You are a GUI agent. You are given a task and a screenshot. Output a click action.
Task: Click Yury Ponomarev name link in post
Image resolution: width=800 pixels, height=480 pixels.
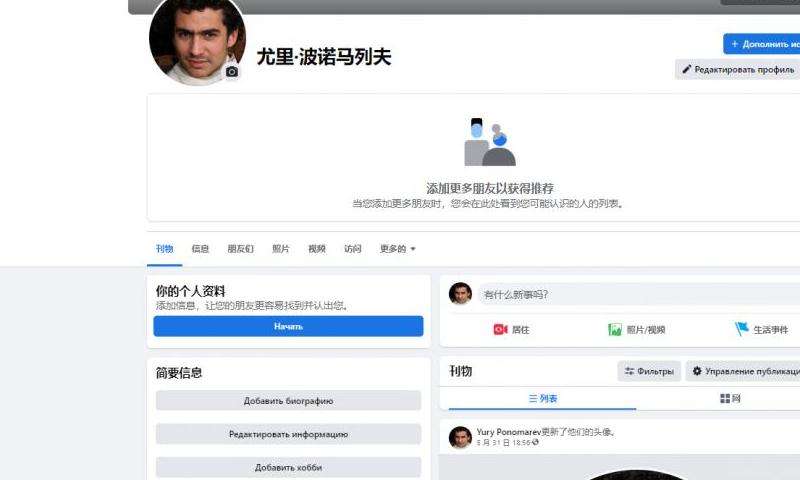point(508,432)
